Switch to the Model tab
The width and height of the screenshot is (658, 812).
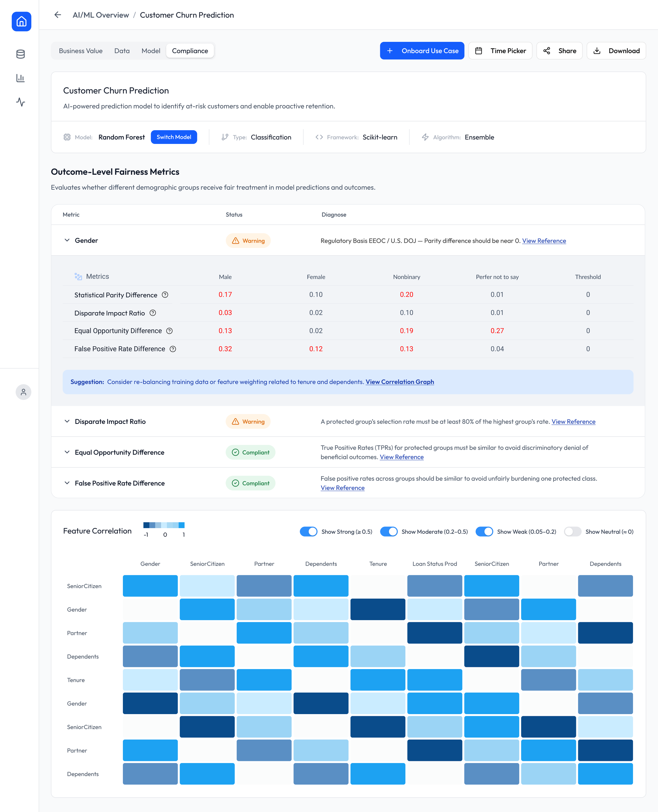pos(151,51)
